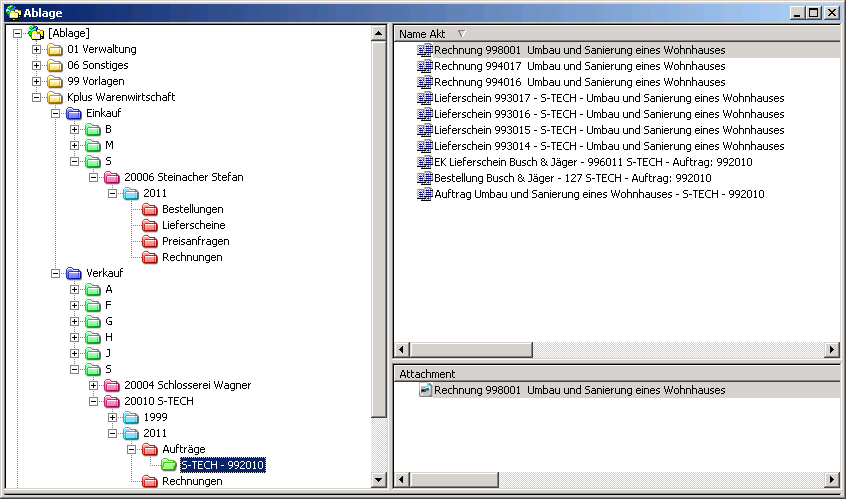This screenshot has height=499, width=846.
Task: Expand the A folder under Verkauf
Action: (74, 290)
